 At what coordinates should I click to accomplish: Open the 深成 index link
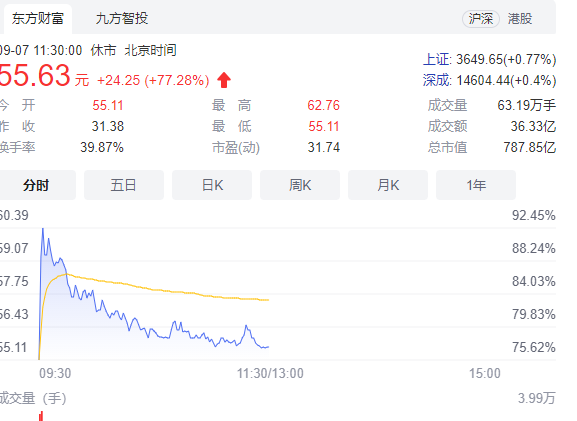(437, 80)
